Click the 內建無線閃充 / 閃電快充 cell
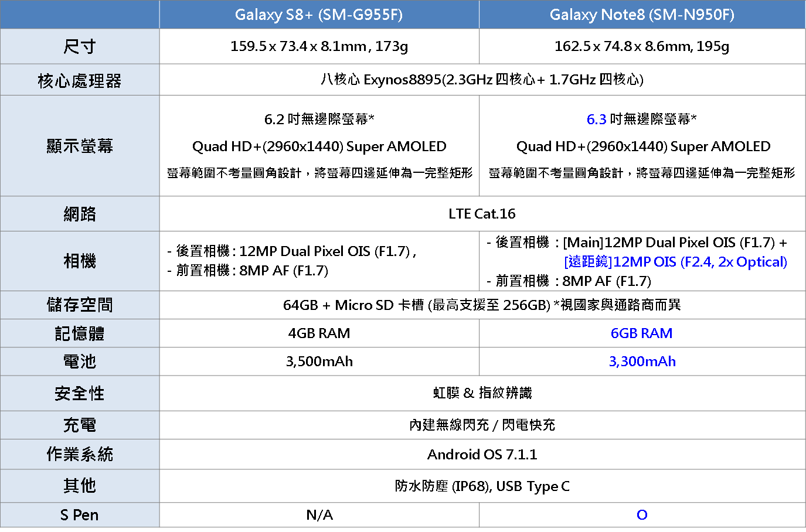Image resolution: width=806 pixels, height=532 pixels. point(482,425)
